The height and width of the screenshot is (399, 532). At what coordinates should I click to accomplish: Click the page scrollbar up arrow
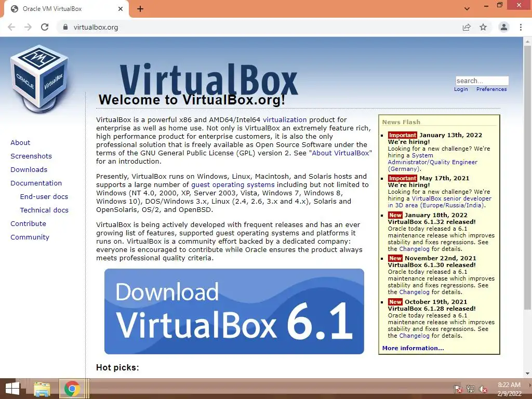coord(528,41)
